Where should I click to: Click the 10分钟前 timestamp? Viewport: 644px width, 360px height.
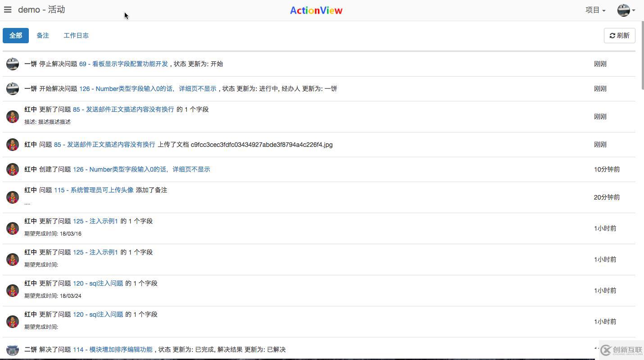click(607, 169)
